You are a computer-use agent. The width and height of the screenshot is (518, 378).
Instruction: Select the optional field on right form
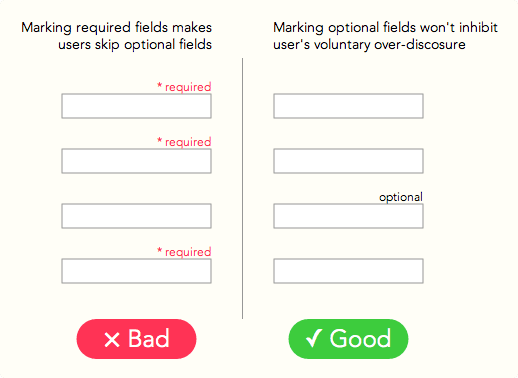pos(348,216)
